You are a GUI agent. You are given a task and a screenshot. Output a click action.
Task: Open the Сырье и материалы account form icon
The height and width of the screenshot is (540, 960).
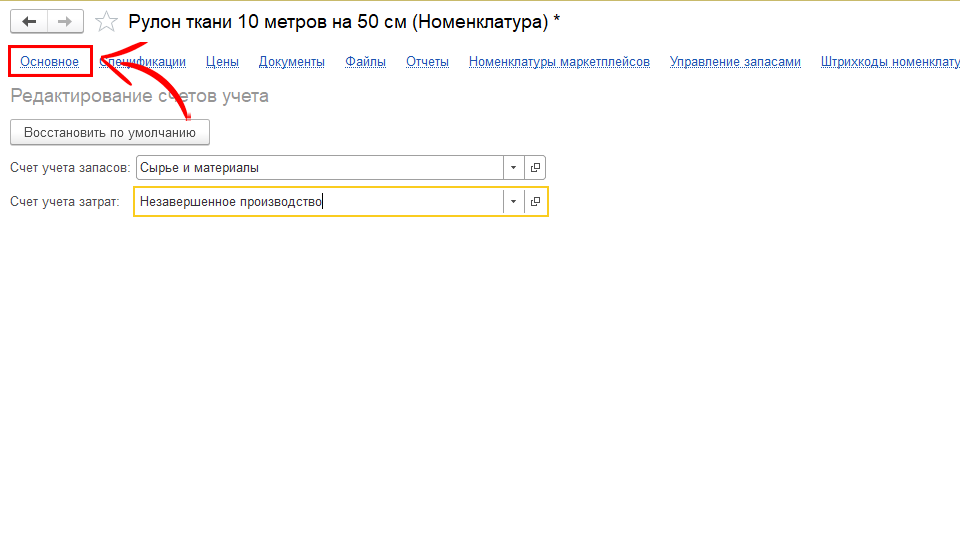(x=535, y=168)
